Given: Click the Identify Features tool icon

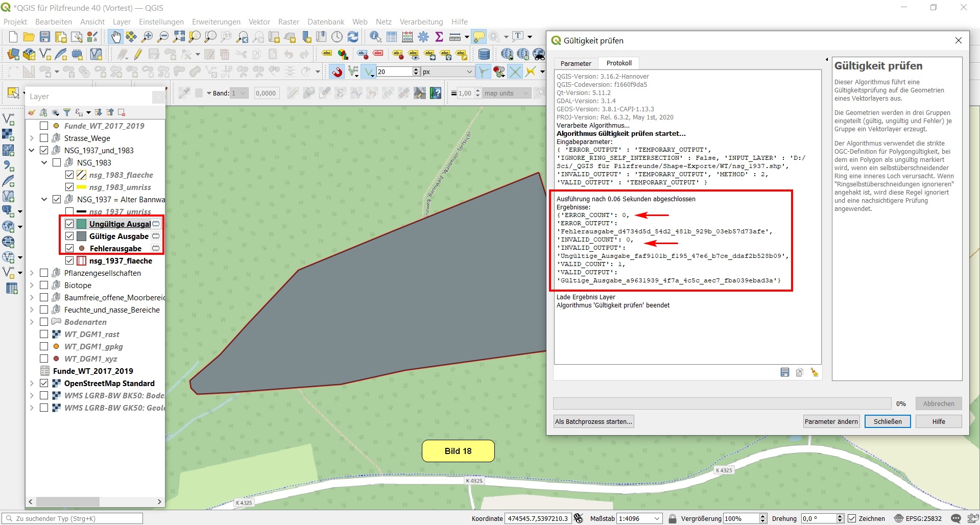Looking at the screenshot, I should 375,37.
